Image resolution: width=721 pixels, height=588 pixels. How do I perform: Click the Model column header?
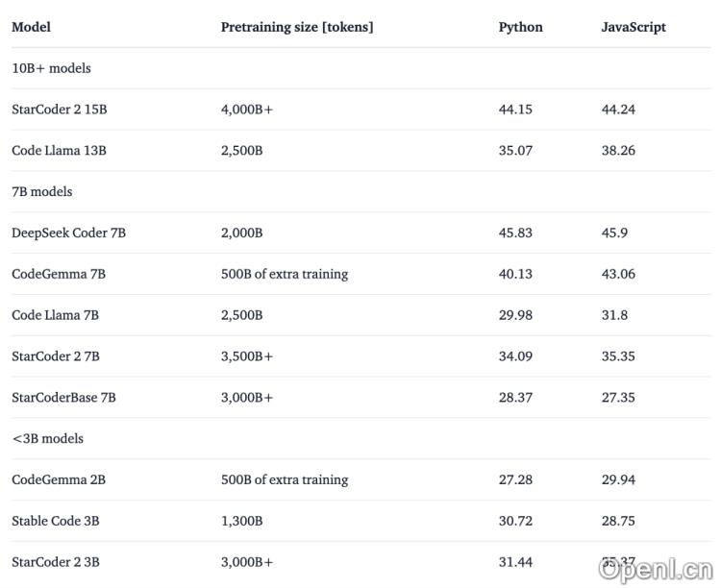tap(31, 27)
